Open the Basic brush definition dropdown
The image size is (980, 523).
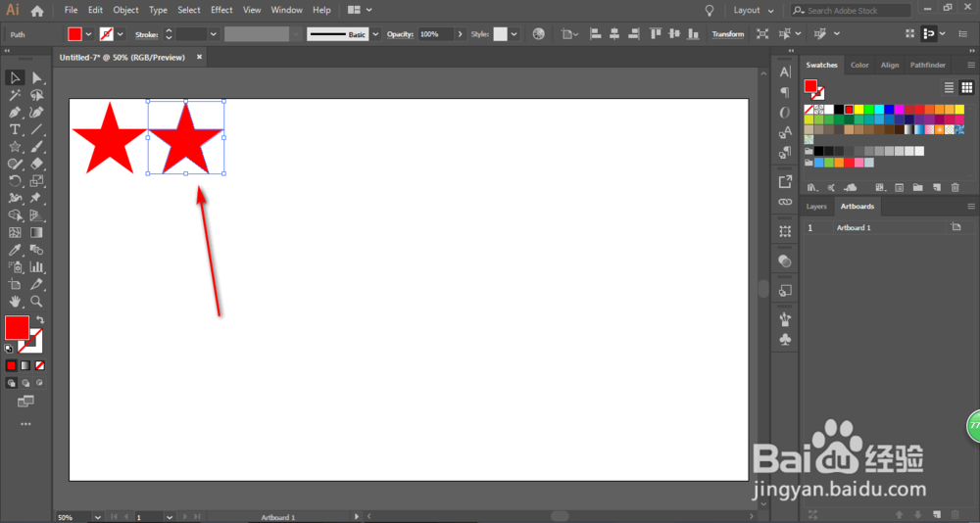click(x=375, y=34)
